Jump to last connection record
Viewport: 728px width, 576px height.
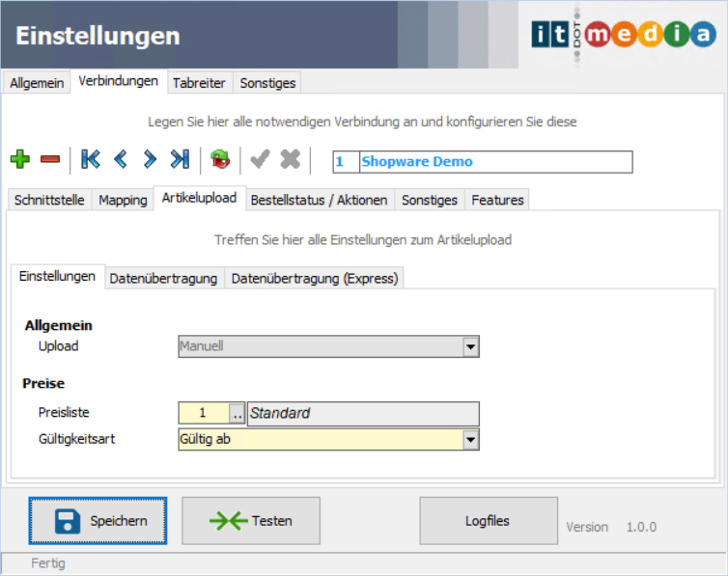coord(180,159)
